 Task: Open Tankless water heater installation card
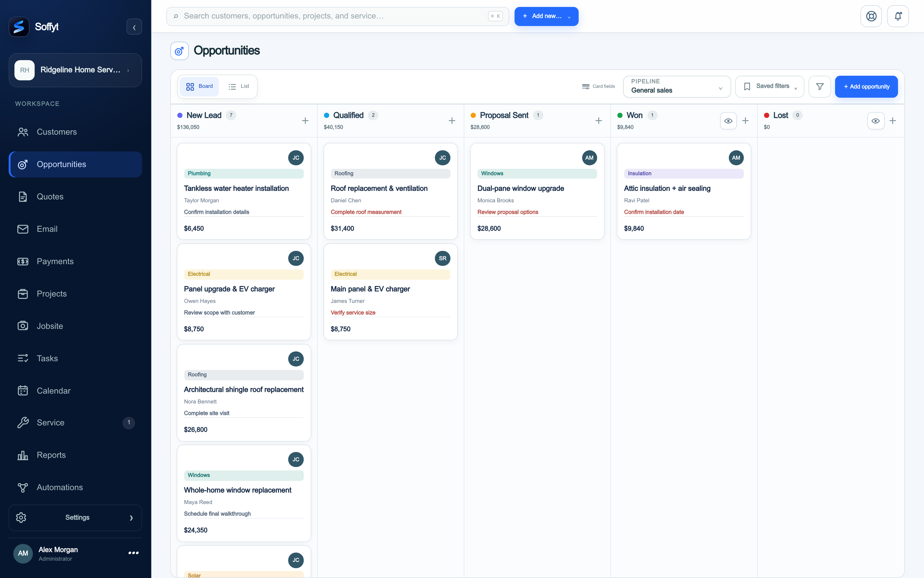point(244,192)
